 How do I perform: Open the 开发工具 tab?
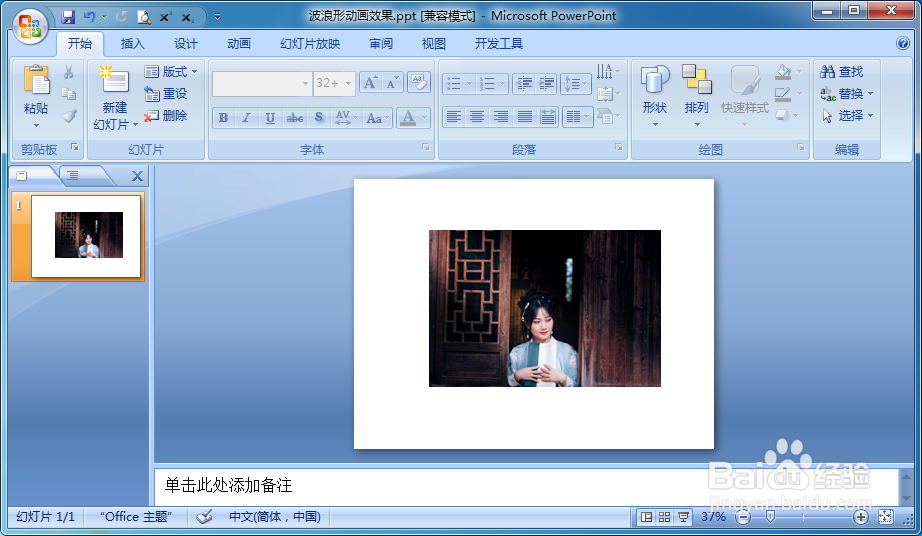[499, 43]
